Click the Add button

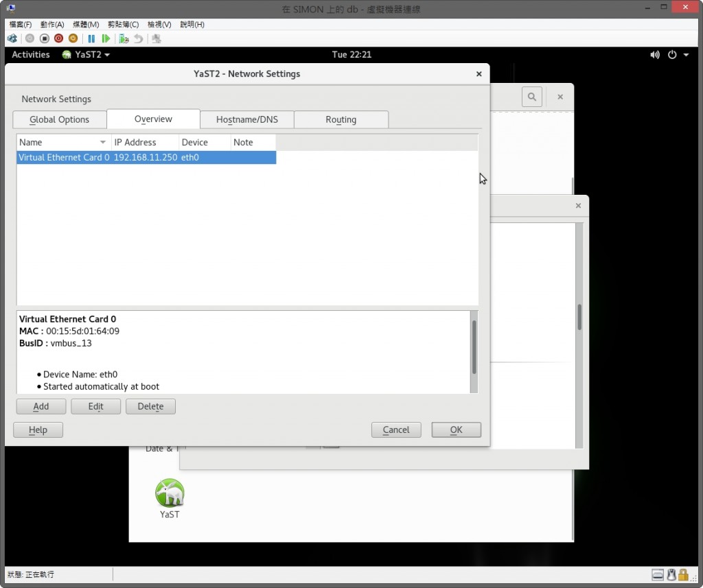point(41,406)
